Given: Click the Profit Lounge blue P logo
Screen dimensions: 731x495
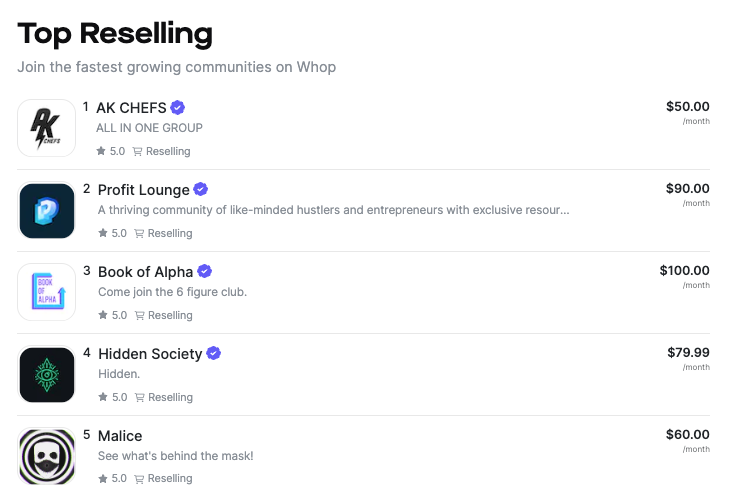Looking at the screenshot, I should 47,211.
